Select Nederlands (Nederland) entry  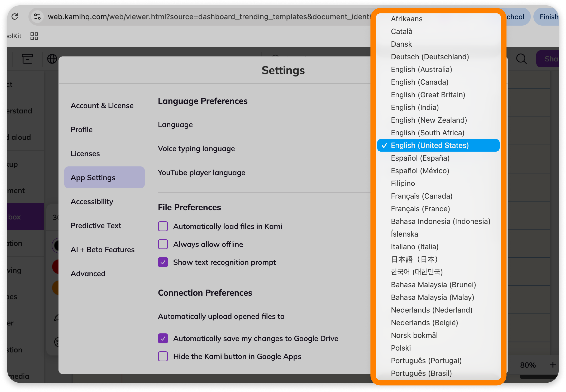point(438,310)
